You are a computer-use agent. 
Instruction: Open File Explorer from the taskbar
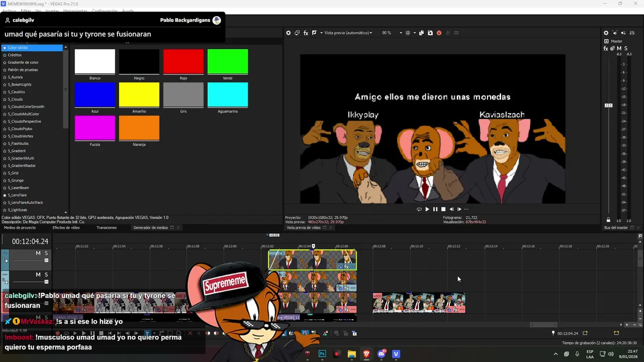[x=352, y=354]
